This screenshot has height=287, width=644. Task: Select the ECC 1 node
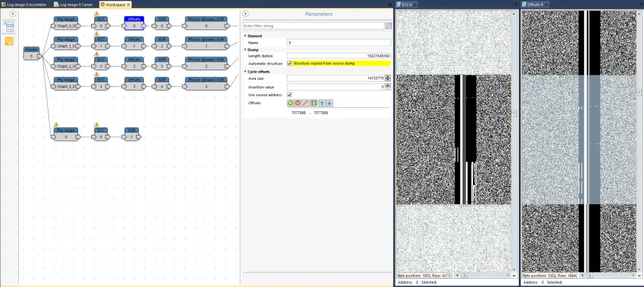coord(101,43)
